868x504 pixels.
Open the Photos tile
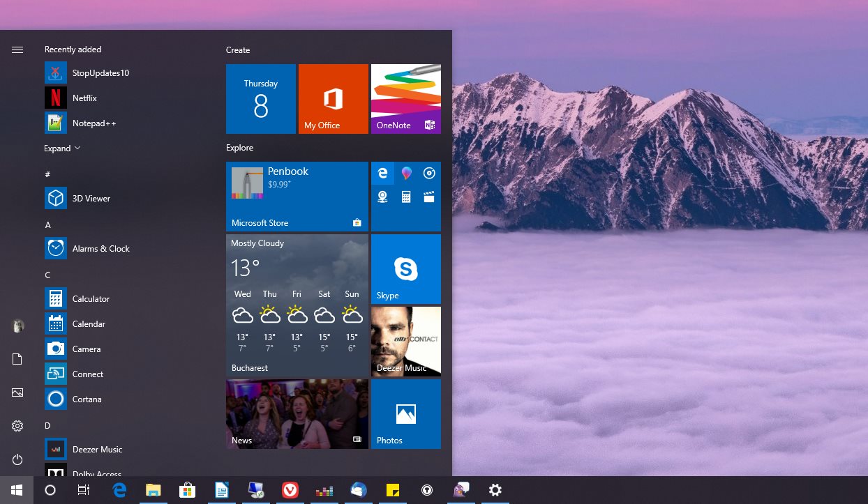(406, 414)
